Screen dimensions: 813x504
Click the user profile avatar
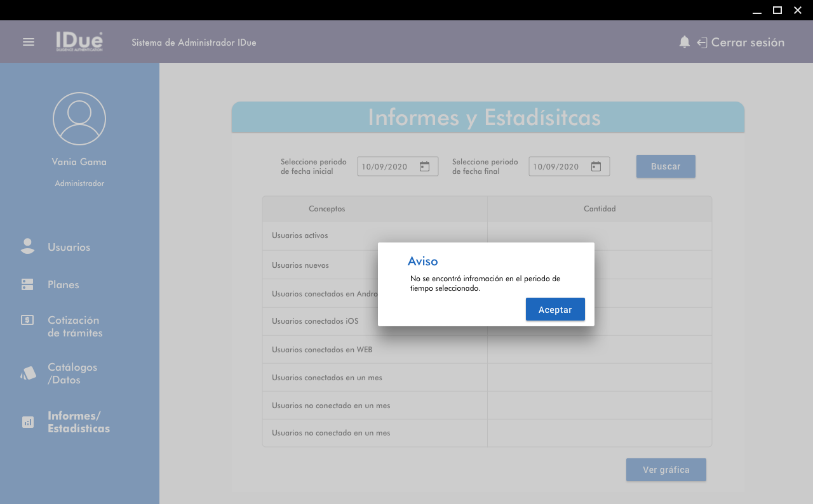click(79, 119)
